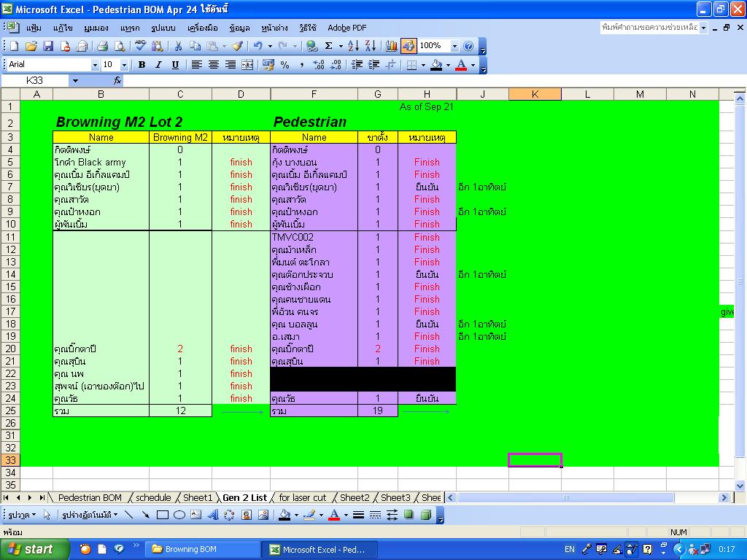Switch to the schedule sheet tab
This screenshot has height=560, width=747.
pos(153,497)
